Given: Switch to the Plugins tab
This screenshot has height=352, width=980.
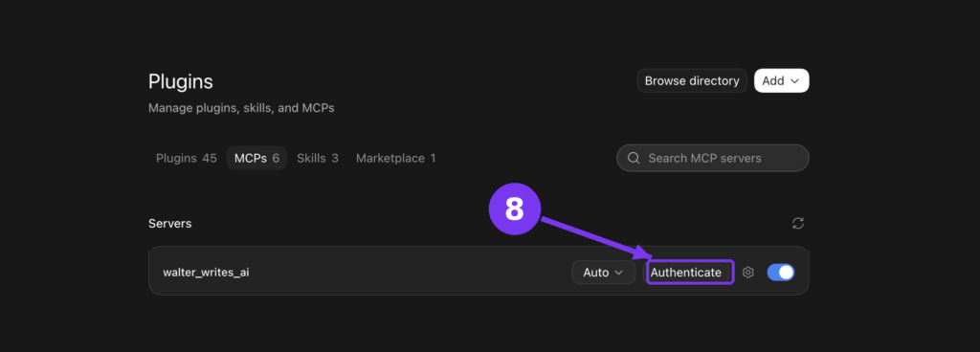Looking at the screenshot, I should 187,158.
